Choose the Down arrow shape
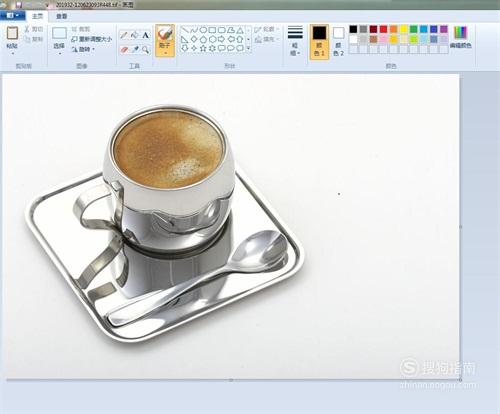The image size is (500, 414). 185,48
